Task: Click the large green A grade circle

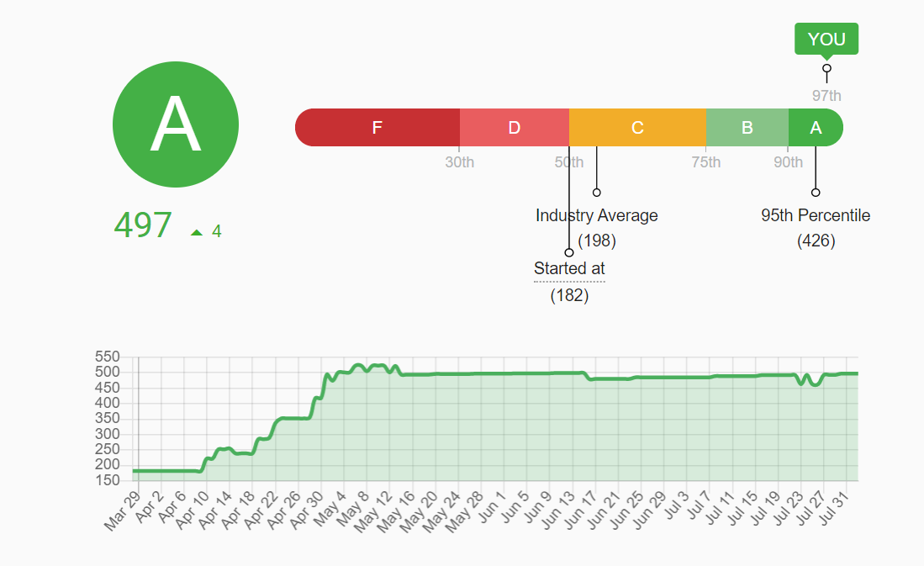Action: coord(176,124)
